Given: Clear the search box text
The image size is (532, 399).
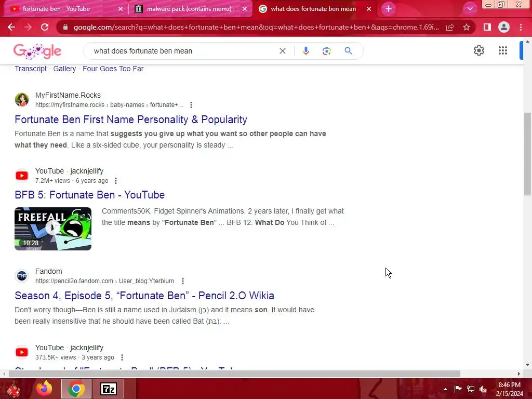Looking at the screenshot, I should 282,51.
